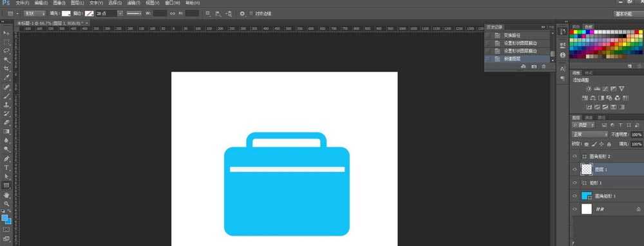
Task: Click the trash icon in History panel
Action: [544, 66]
